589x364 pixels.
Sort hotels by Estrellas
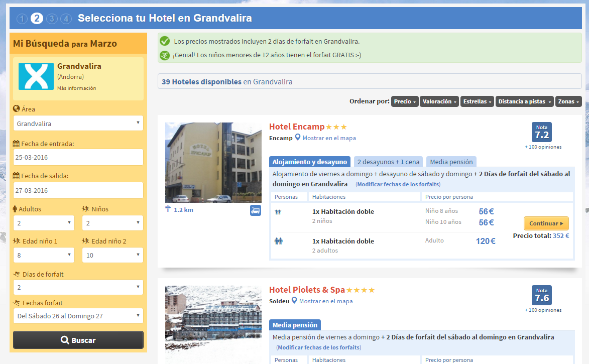(x=477, y=101)
